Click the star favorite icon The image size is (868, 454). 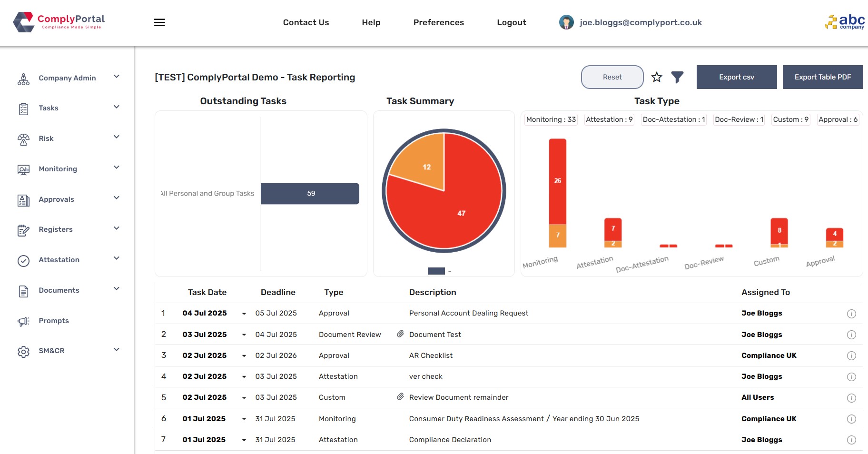[x=657, y=77]
